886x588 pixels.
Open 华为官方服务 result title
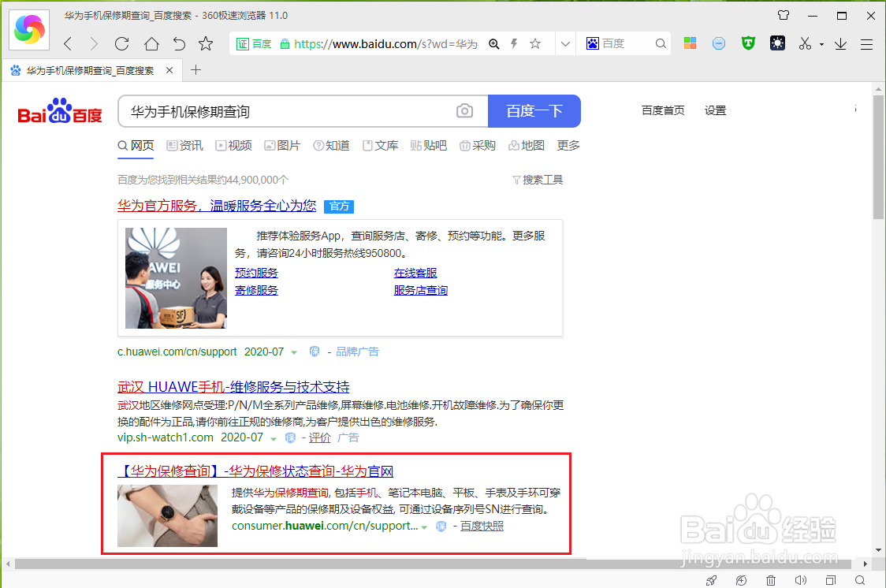point(217,206)
